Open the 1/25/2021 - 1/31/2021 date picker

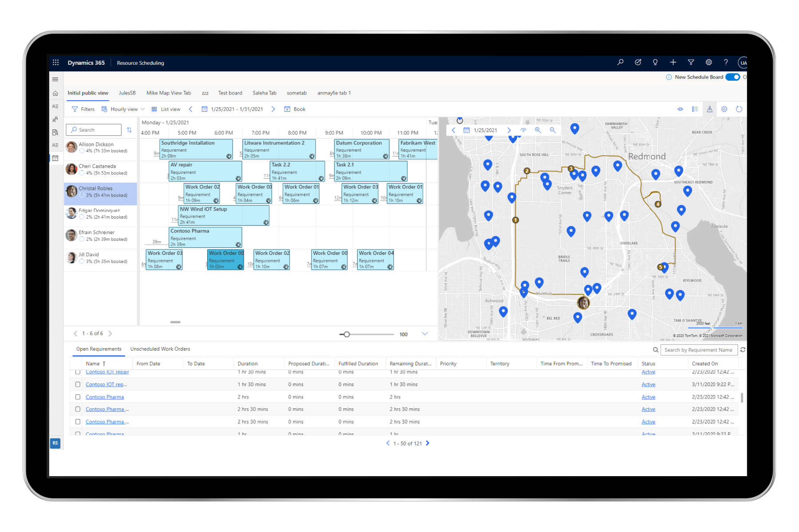[x=232, y=109]
